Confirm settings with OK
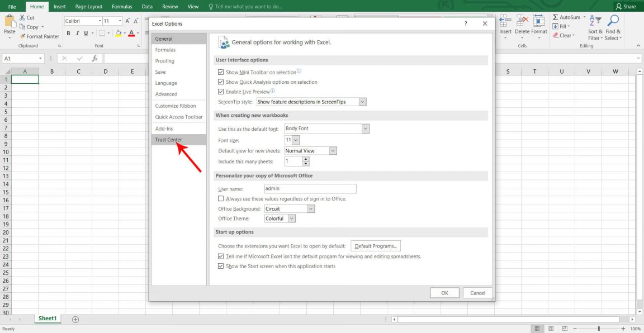The height and width of the screenshot is (333, 644). click(x=444, y=292)
